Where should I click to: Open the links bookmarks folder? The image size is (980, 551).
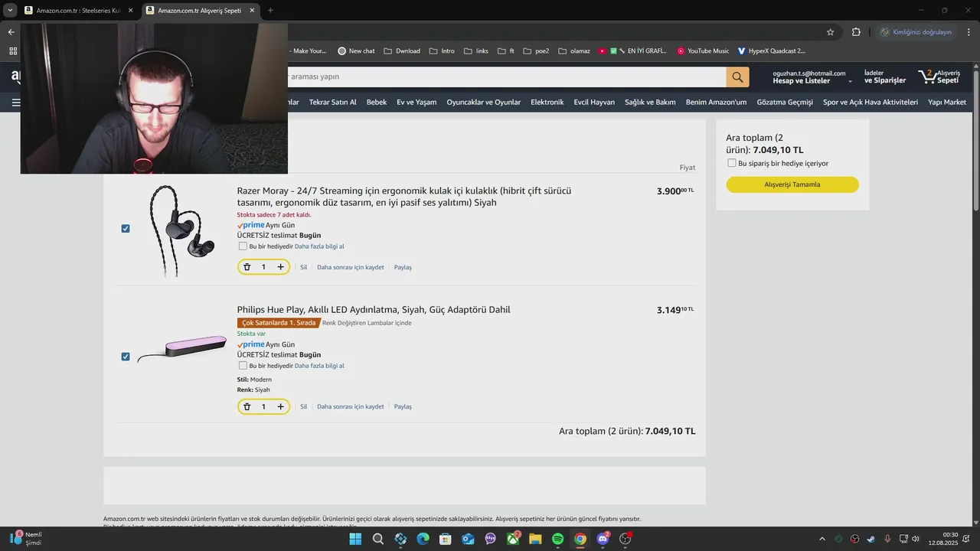pos(475,51)
